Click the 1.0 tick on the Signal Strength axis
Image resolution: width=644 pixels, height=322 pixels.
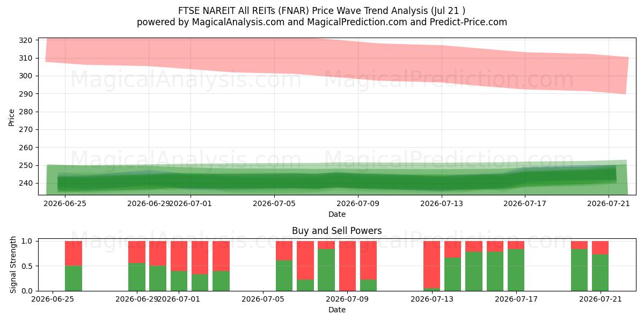(x=28, y=241)
